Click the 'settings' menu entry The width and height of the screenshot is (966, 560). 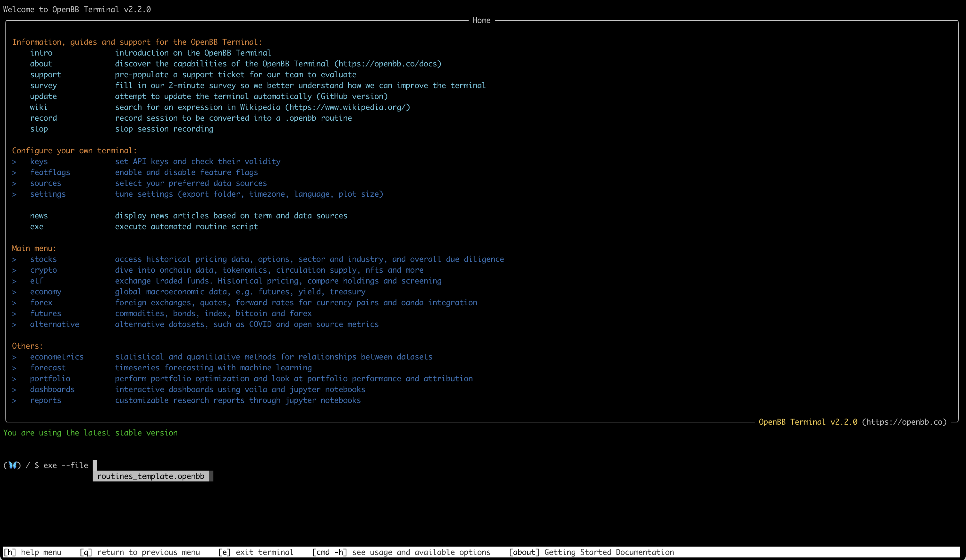[x=48, y=194]
